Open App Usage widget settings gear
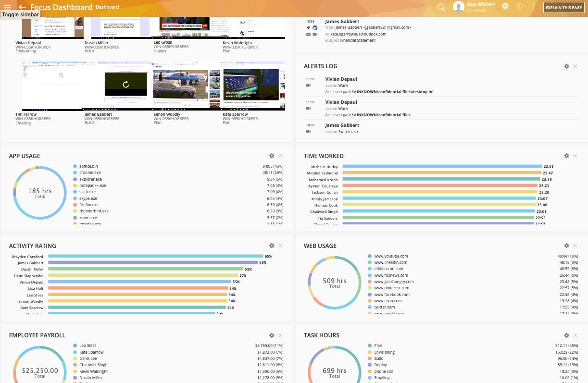This screenshot has height=383, width=588. pos(272,156)
